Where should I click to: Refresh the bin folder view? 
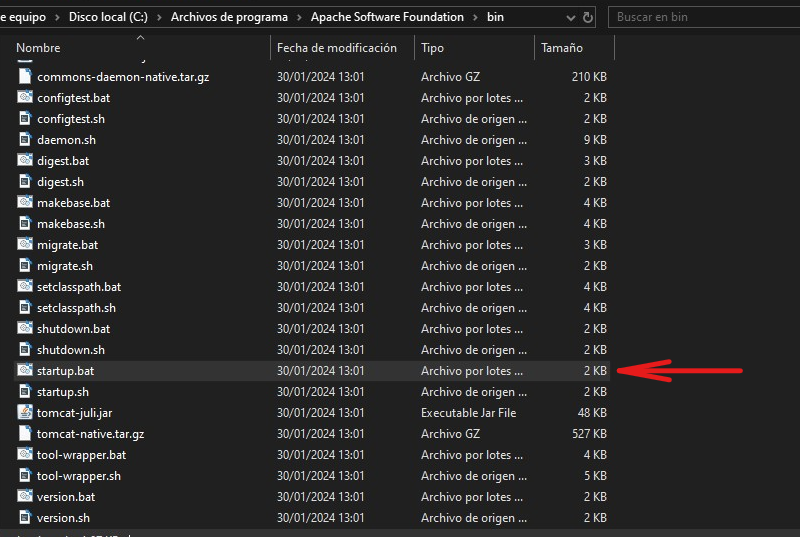click(587, 17)
